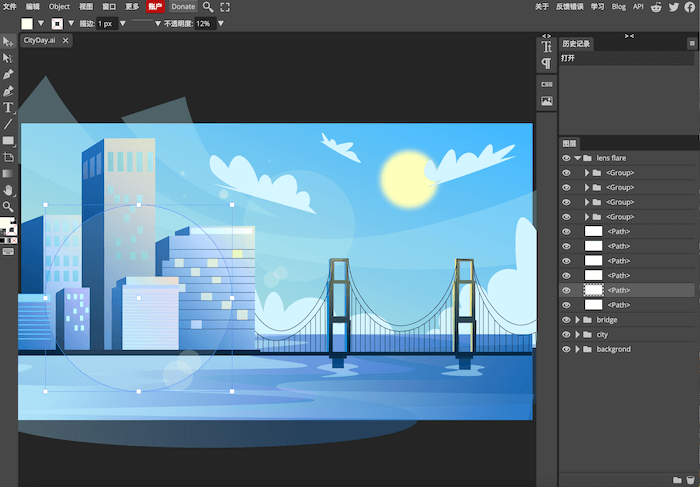This screenshot has width=700, height=487.
Task: Select the Type tool
Action: (8, 107)
